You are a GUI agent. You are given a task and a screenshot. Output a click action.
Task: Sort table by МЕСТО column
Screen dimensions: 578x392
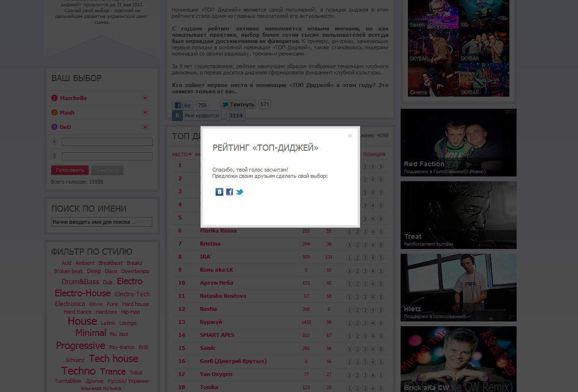pyautogui.click(x=182, y=155)
